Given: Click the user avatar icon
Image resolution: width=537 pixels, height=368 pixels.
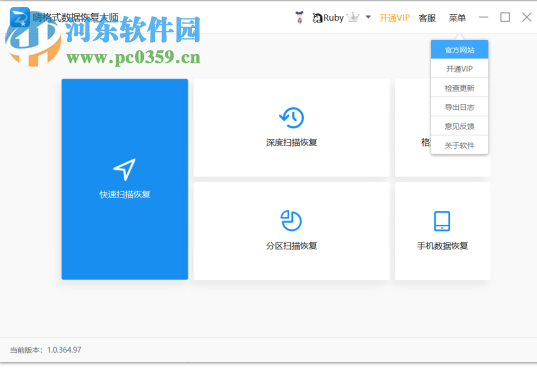Looking at the screenshot, I should [x=300, y=17].
